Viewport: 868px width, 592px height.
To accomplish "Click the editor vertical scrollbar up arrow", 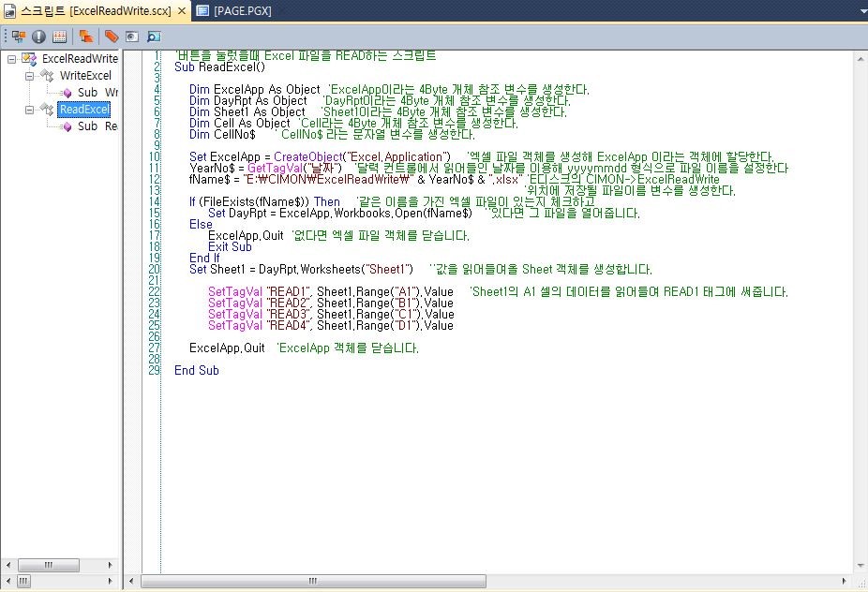I will 860,57.
